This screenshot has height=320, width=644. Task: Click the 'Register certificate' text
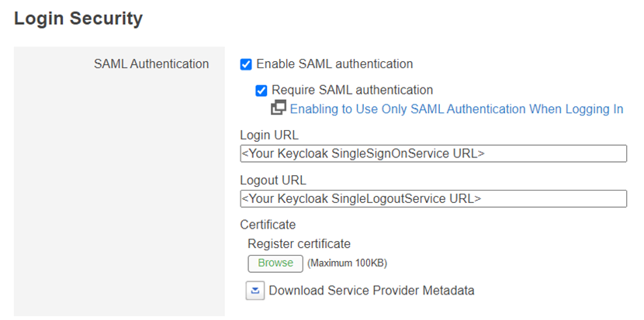click(x=299, y=244)
